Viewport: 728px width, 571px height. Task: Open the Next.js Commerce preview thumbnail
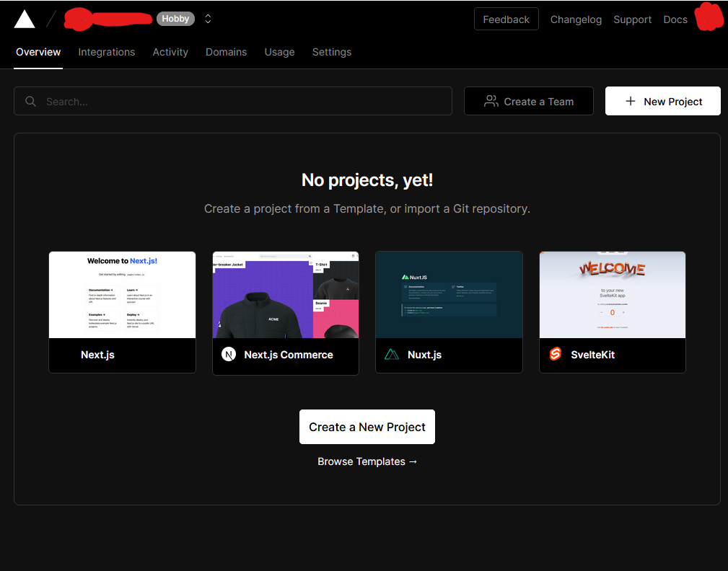[x=286, y=295]
